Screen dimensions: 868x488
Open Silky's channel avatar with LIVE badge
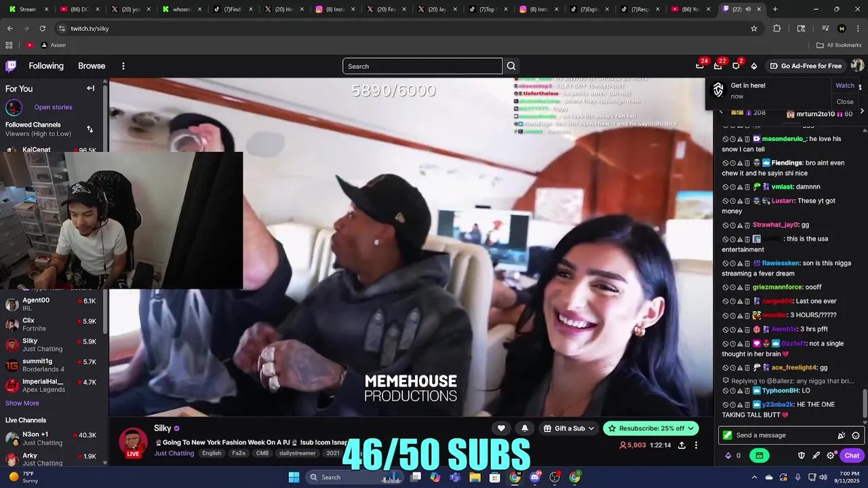(133, 443)
